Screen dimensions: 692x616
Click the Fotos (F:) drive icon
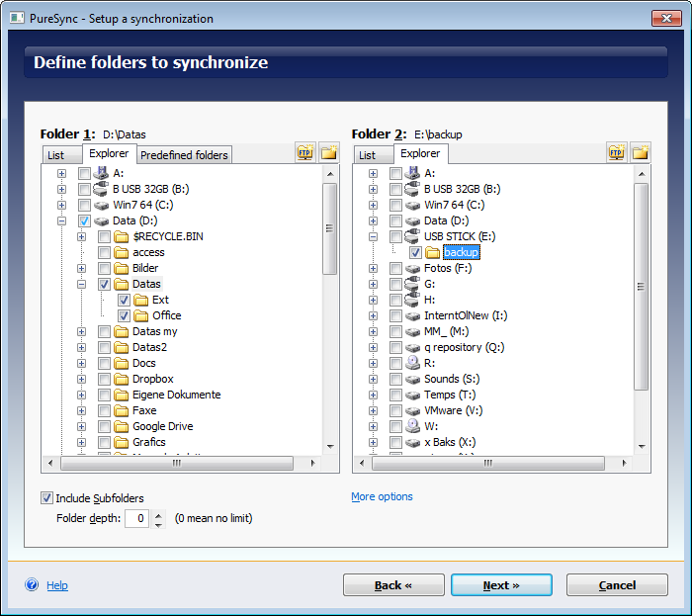tap(412, 268)
